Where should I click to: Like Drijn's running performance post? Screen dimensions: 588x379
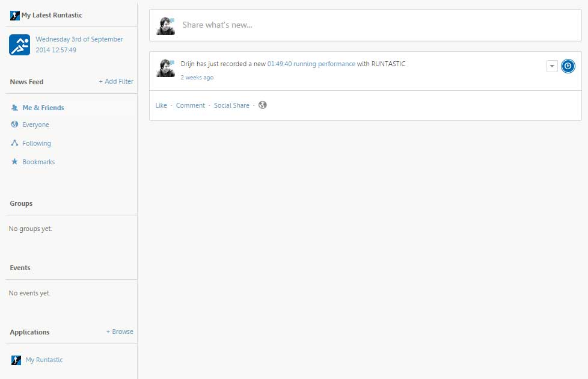161,105
